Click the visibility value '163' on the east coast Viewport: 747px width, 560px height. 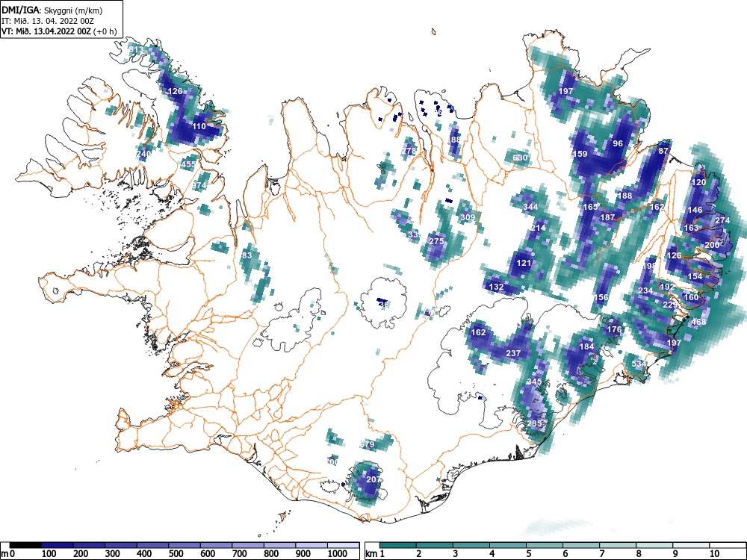click(x=691, y=228)
